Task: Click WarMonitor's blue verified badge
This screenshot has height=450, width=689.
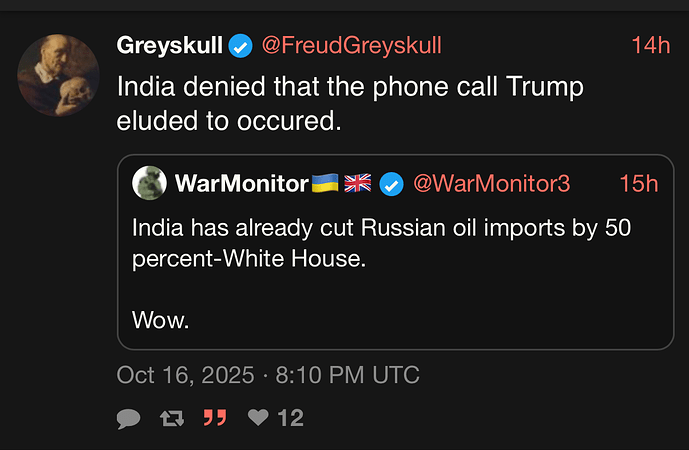Action: click(x=392, y=184)
